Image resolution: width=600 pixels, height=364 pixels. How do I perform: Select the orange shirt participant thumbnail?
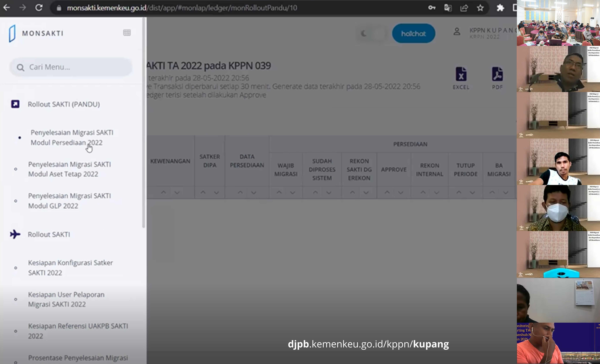click(x=558, y=343)
